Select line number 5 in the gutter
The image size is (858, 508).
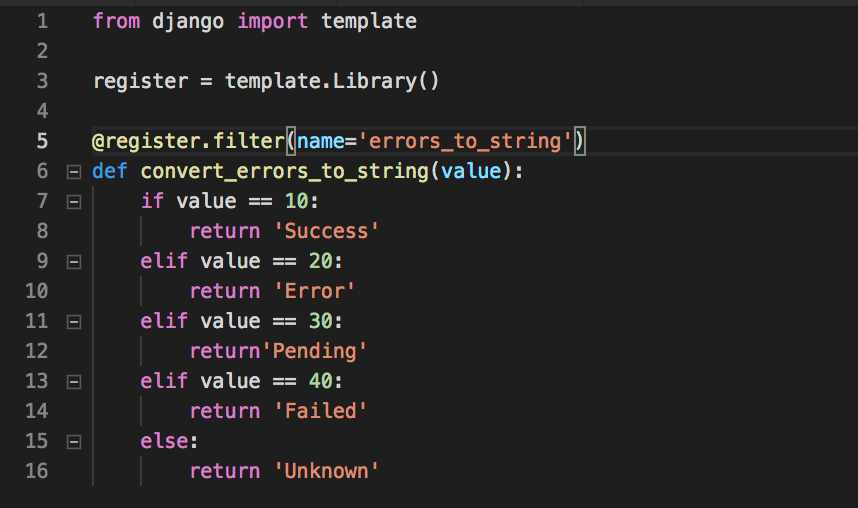[43, 141]
